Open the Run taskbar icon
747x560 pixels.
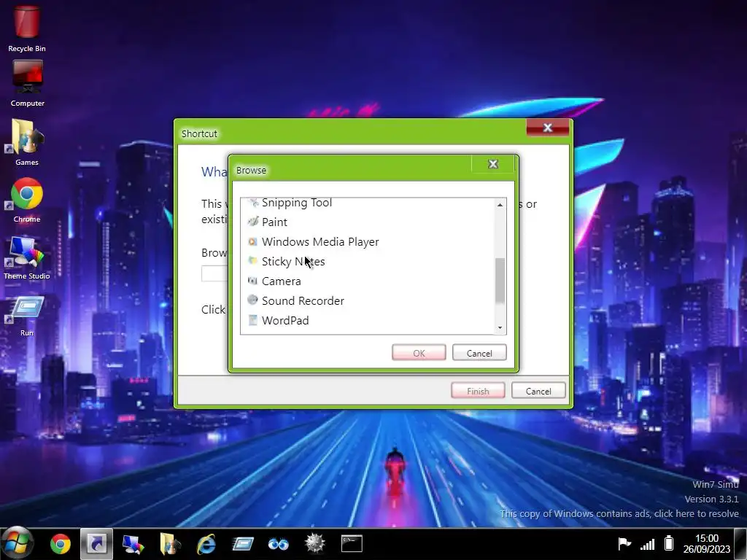[243, 543]
